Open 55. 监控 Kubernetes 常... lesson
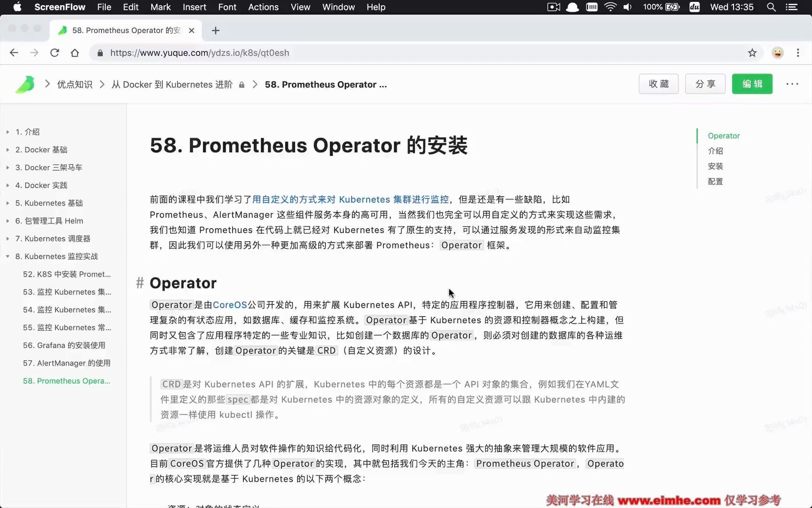The image size is (812, 508). click(67, 327)
